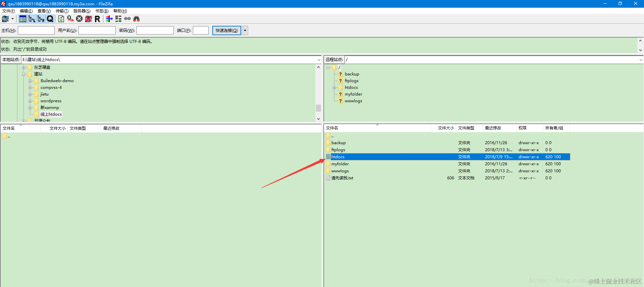This screenshot has width=644, height=287.
Task: Open the 编辑(E) menu
Action: tap(26, 11)
